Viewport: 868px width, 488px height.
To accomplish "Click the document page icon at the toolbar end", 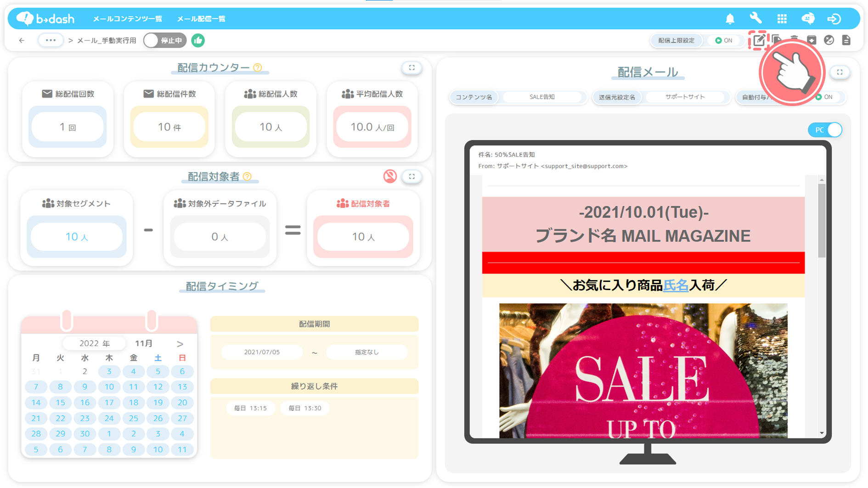I will pyautogui.click(x=846, y=40).
